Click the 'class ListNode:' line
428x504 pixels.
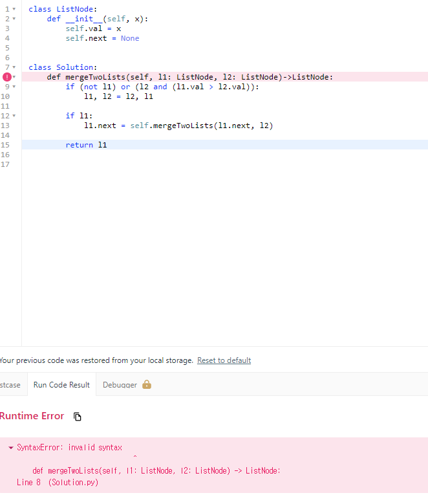click(63, 9)
